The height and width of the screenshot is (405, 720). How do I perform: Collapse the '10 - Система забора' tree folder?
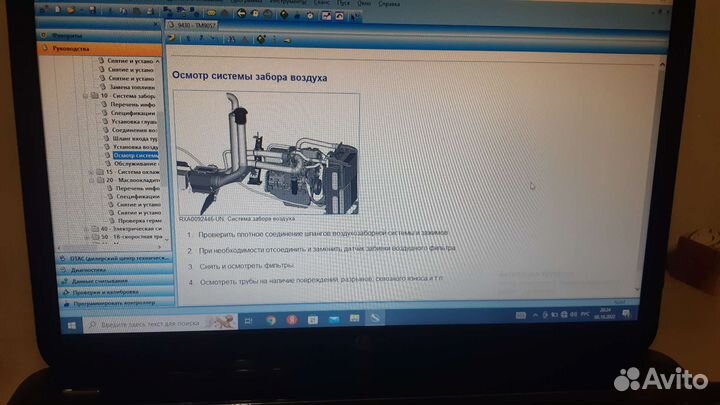pyautogui.click(x=85, y=96)
